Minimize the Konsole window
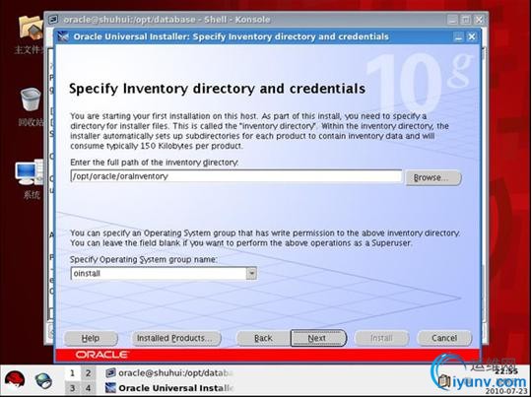The width and height of the screenshot is (532, 398). point(452,20)
